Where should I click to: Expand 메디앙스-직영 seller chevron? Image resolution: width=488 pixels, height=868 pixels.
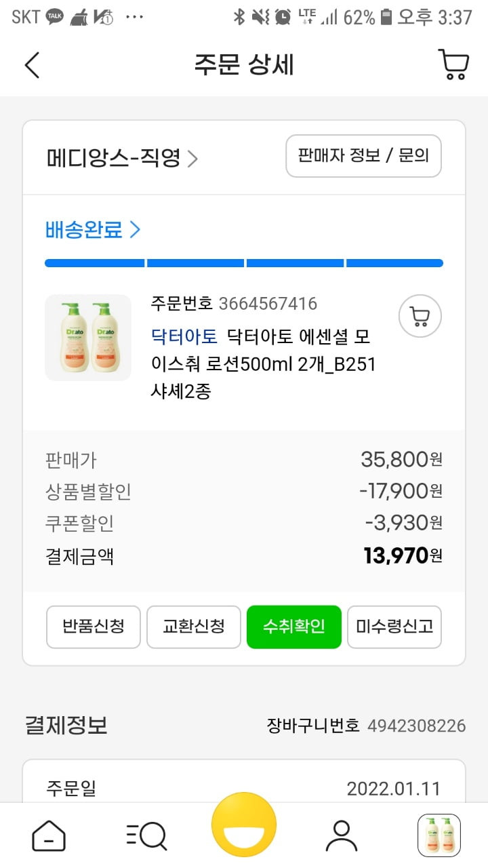click(192, 159)
